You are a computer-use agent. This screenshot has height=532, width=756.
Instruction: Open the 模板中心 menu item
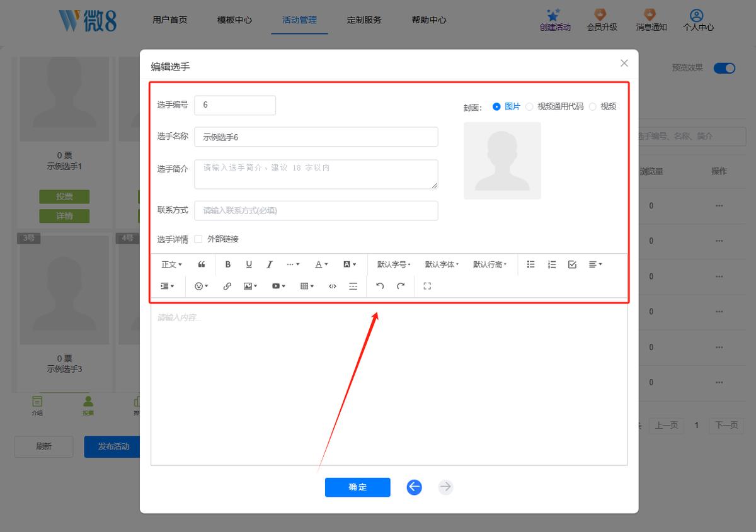[234, 20]
